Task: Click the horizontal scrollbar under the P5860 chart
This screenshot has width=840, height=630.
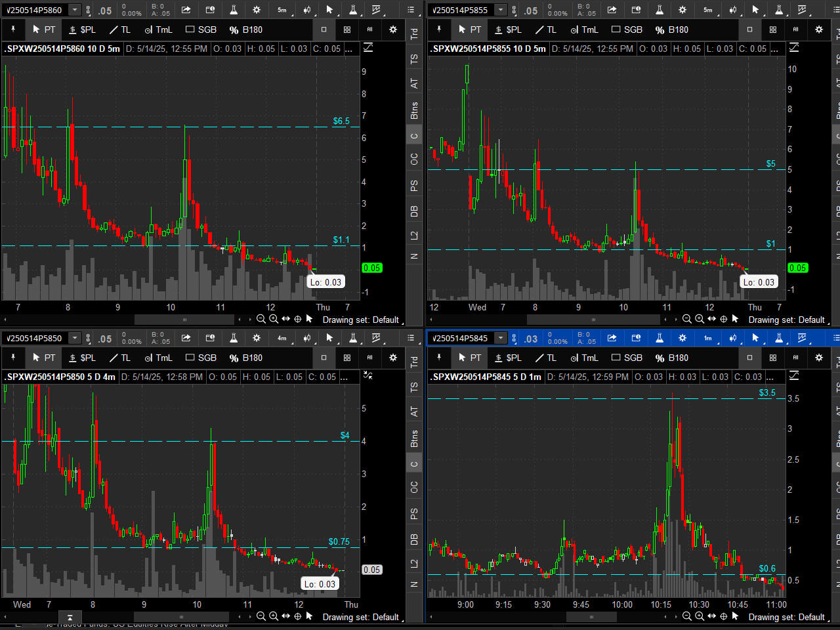Action: (x=184, y=320)
